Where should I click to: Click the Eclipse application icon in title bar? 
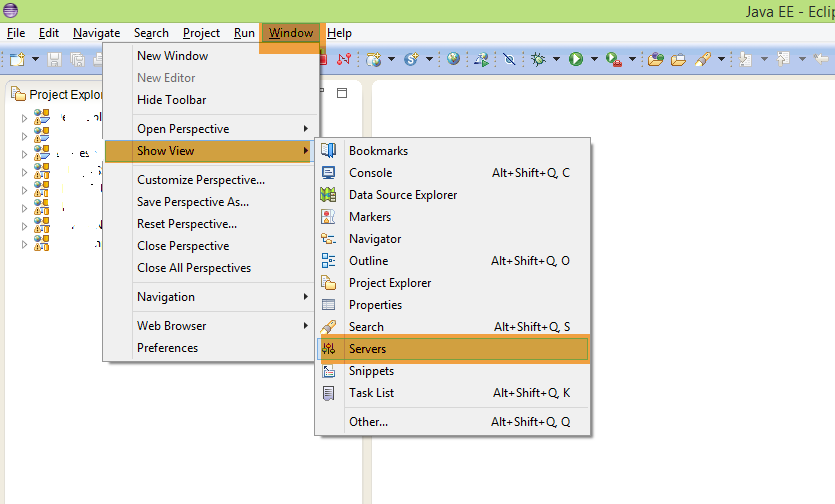click(11, 11)
